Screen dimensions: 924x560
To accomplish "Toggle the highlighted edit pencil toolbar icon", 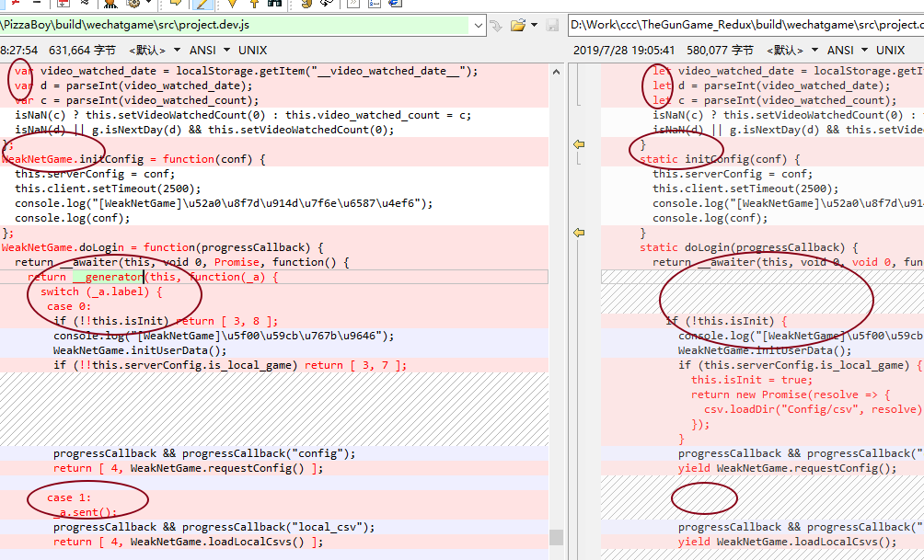I will click(202, 4).
